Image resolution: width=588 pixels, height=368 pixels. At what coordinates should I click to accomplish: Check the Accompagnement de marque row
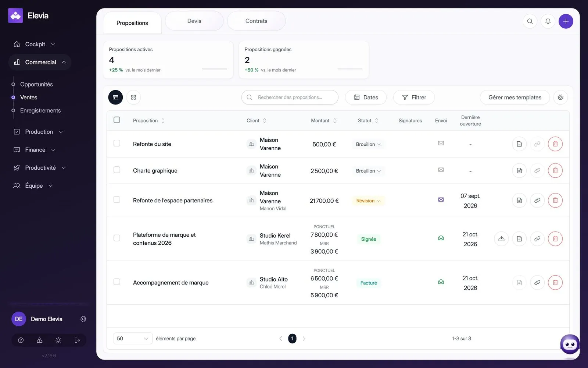click(x=117, y=282)
